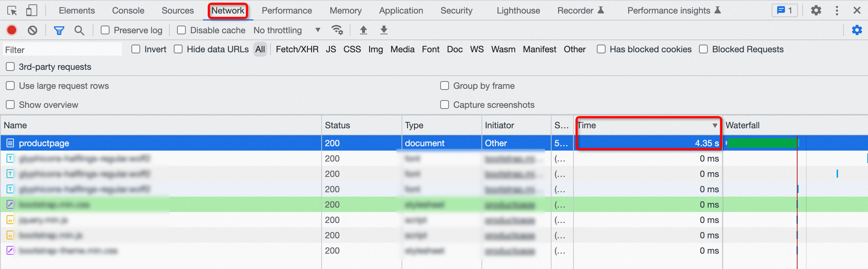Click Export HAR download icon
Image resolution: width=868 pixels, height=269 pixels.
(384, 30)
